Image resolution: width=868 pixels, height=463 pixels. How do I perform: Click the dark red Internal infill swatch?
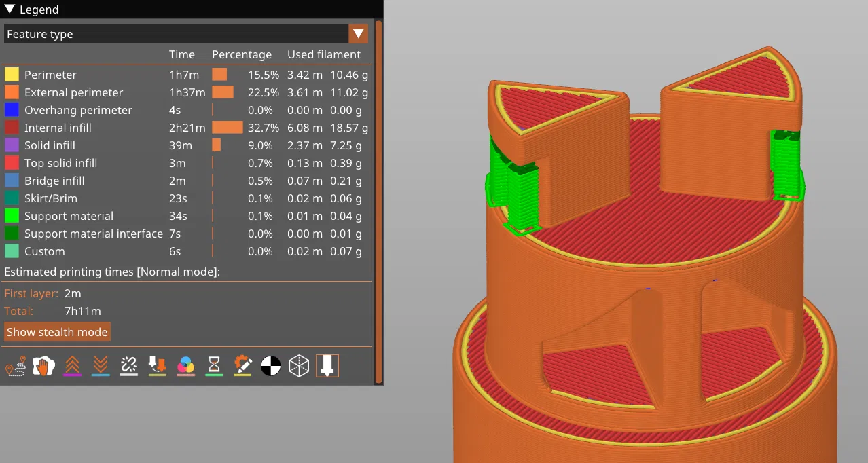[x=12, y=128]
